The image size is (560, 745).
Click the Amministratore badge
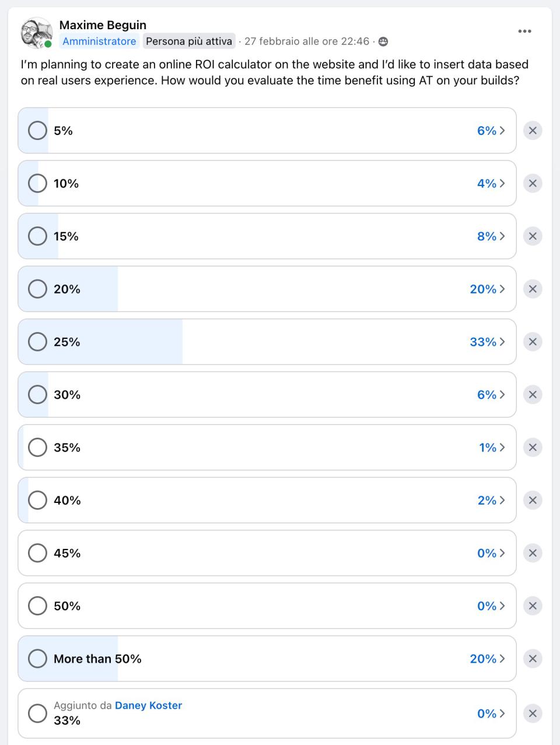(x=99, y=41)
